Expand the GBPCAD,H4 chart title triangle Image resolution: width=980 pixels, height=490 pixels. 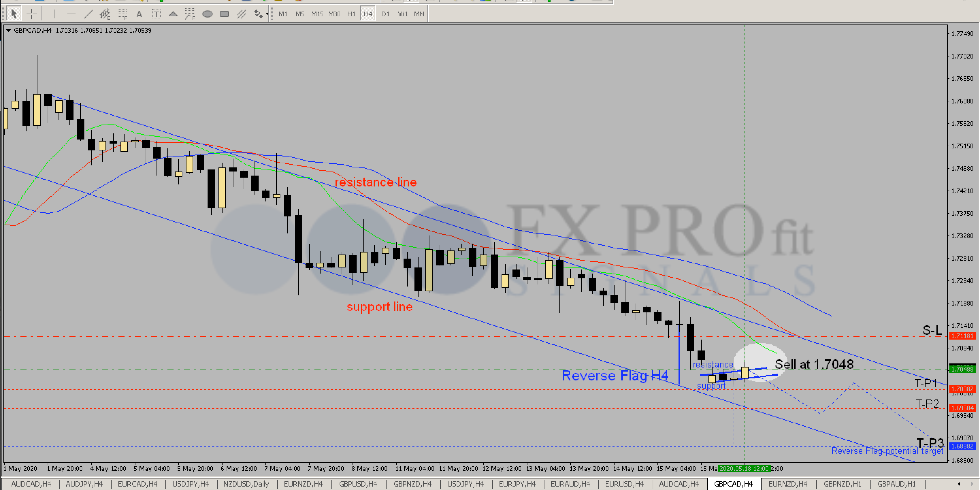[x=9, y=30]
